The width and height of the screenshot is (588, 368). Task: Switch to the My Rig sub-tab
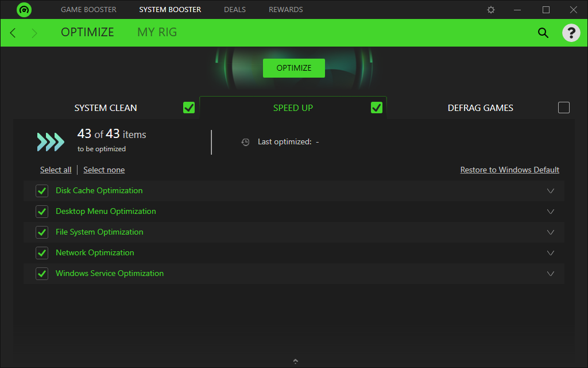click(157, 32)
